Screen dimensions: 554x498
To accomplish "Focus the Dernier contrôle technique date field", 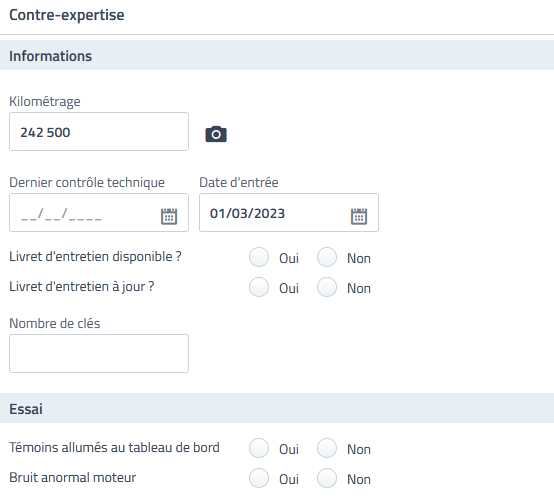I will pyautogui.click(x=99, y=213).
